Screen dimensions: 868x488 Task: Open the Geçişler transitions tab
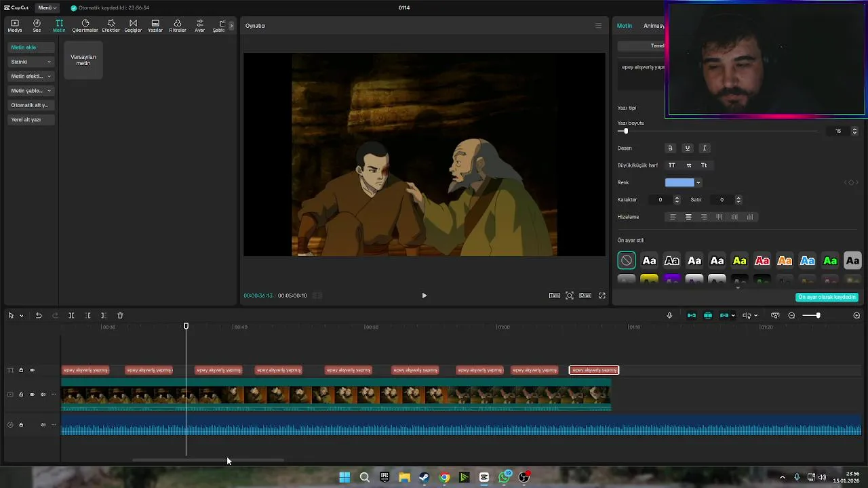point(133,26)
